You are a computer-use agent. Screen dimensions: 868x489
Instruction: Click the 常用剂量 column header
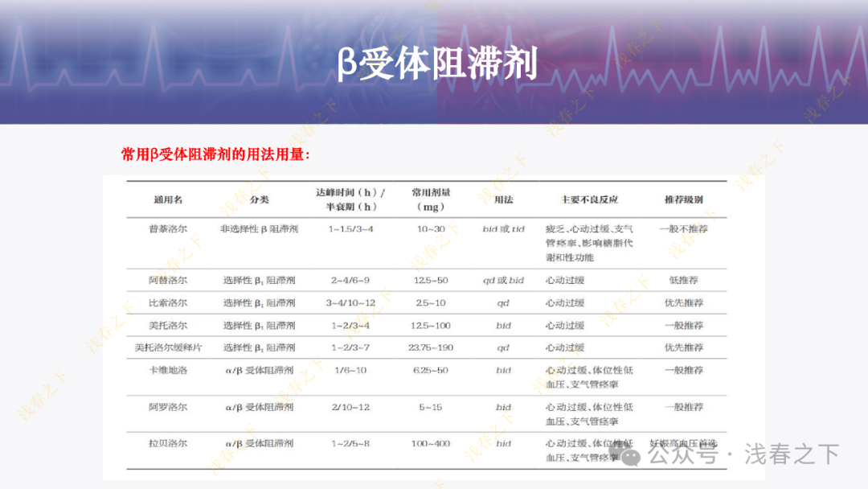[x=431, y=200]
